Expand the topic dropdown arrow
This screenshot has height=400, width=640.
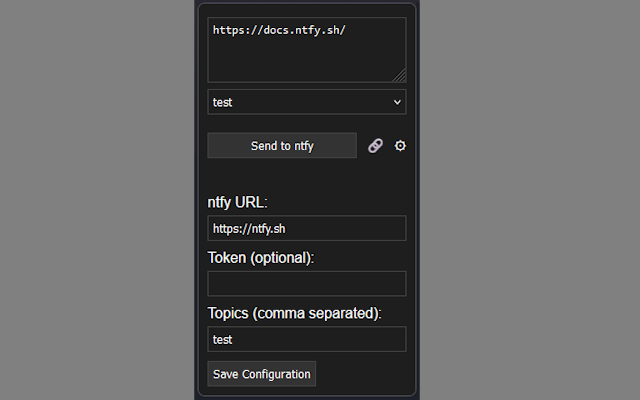point(397,102)
